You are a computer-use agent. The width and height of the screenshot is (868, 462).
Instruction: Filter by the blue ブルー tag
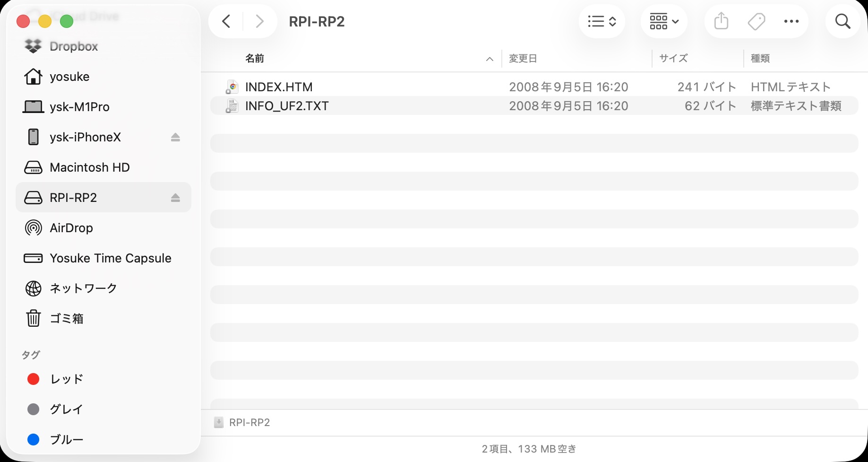coord(66,440)
